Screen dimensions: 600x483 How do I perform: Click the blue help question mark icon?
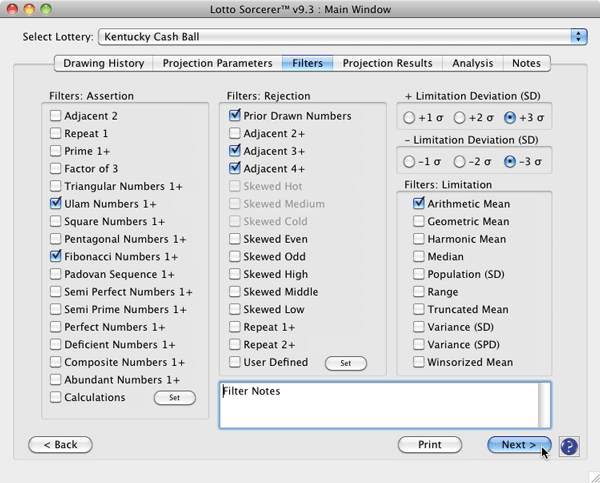click(569, 446)
